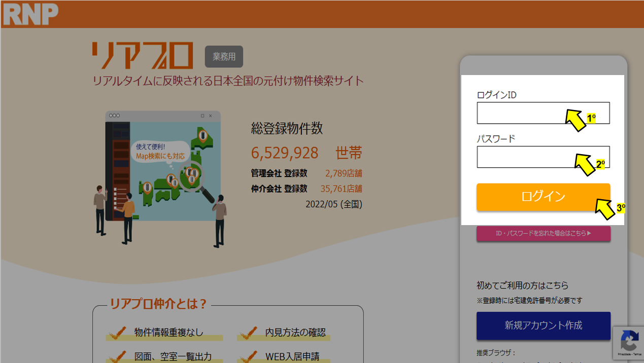Click checkmark icon beside 内見方法の確認

click(x=249, y=333)
